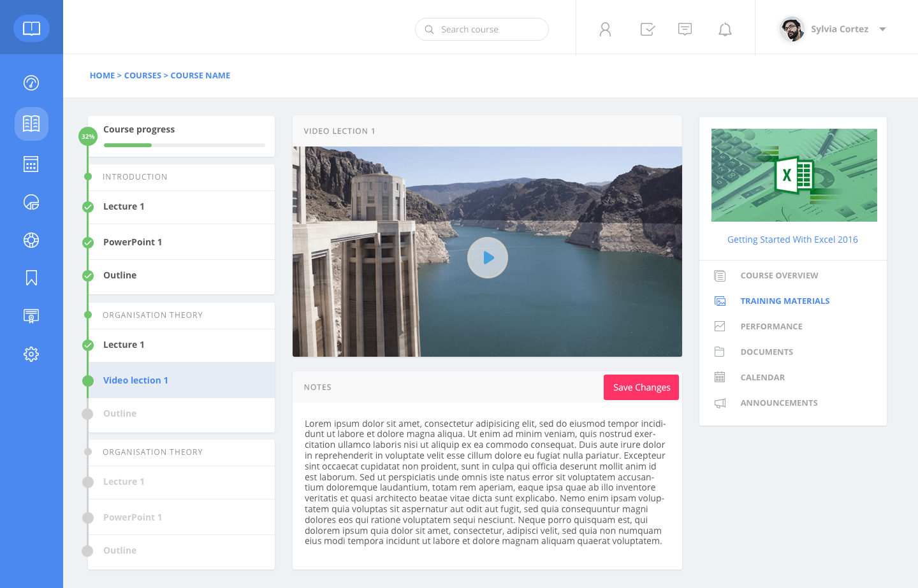Open CALENDAR menu item
The image size is (918, 588).
coord(762,378)
